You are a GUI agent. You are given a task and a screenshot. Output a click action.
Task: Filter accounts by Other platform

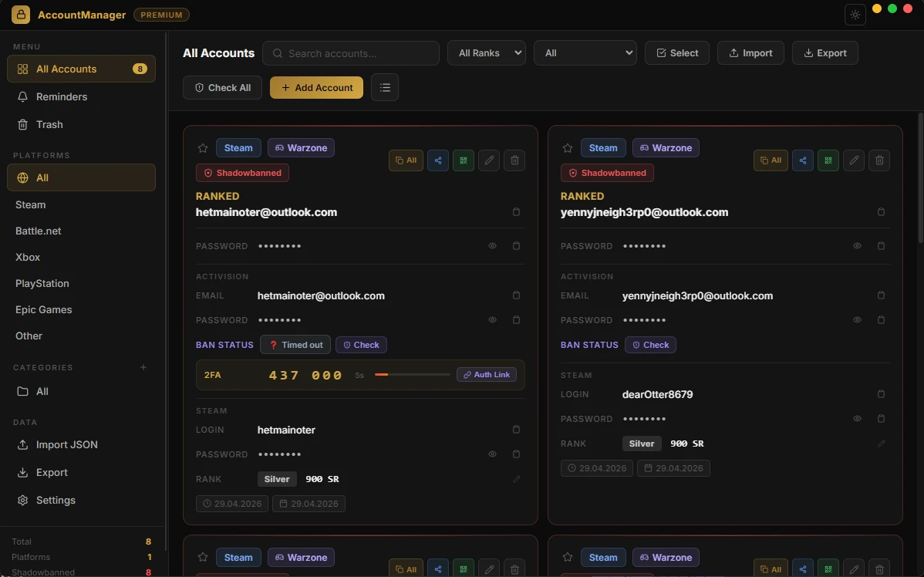[81, 336]
